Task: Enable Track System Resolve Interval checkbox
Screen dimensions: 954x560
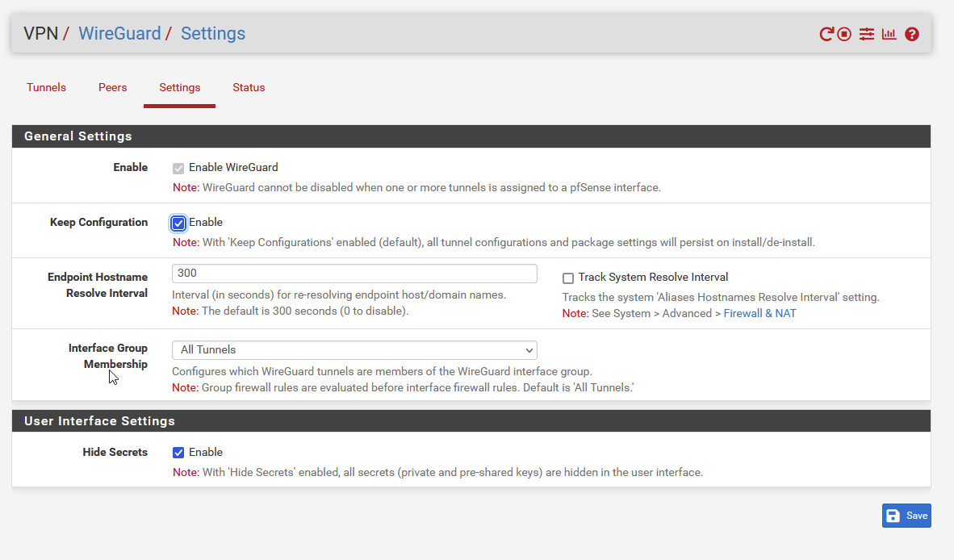Action: (x=568, y=278)
